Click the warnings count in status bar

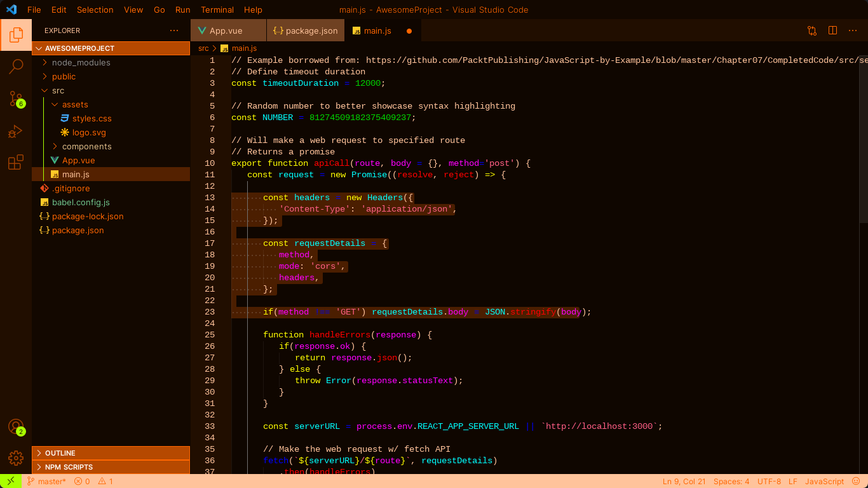[x=105, y=481]
